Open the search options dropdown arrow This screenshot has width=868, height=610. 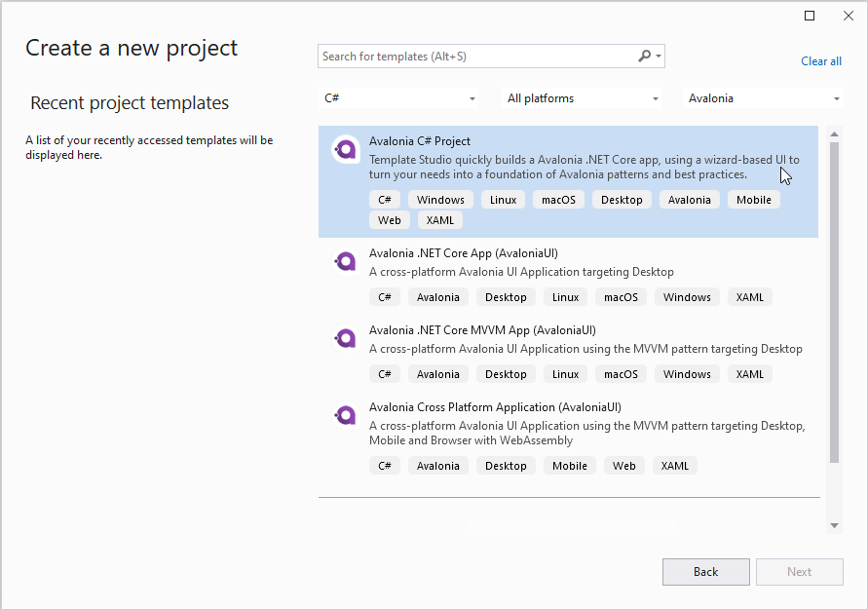pos(659,56)
